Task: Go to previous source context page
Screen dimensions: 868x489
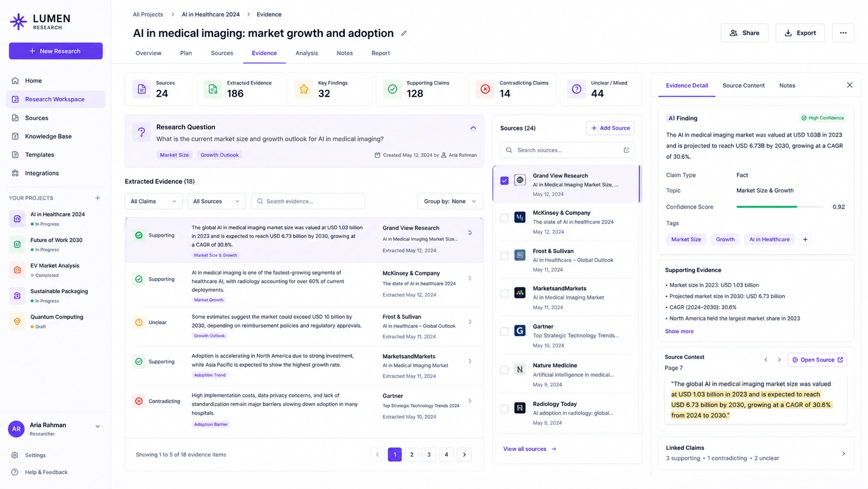Action: coord(766,360)
